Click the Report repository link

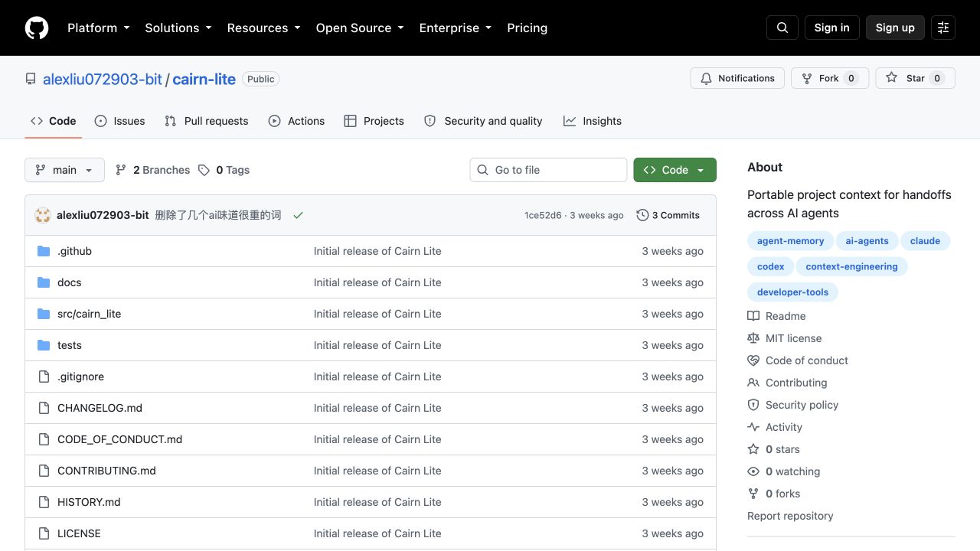pyautogui.click(x=790, y=516)
